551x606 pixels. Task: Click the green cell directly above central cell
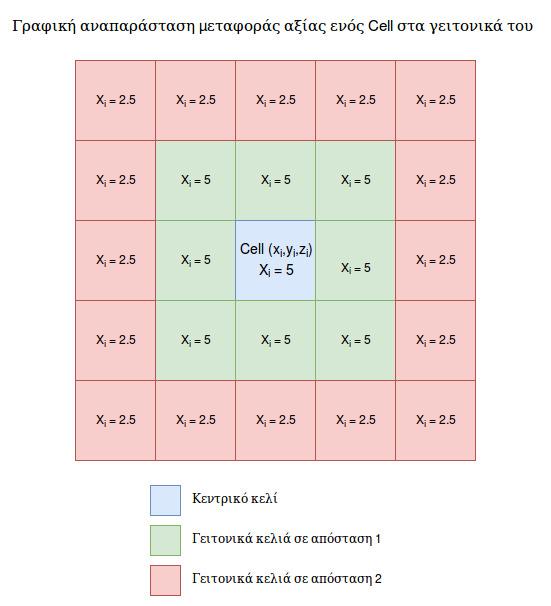(276, 180)
